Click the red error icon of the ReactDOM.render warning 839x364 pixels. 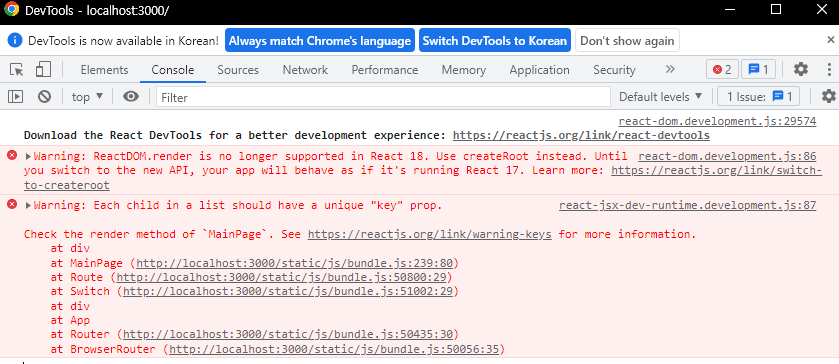(x=12, y=156)
